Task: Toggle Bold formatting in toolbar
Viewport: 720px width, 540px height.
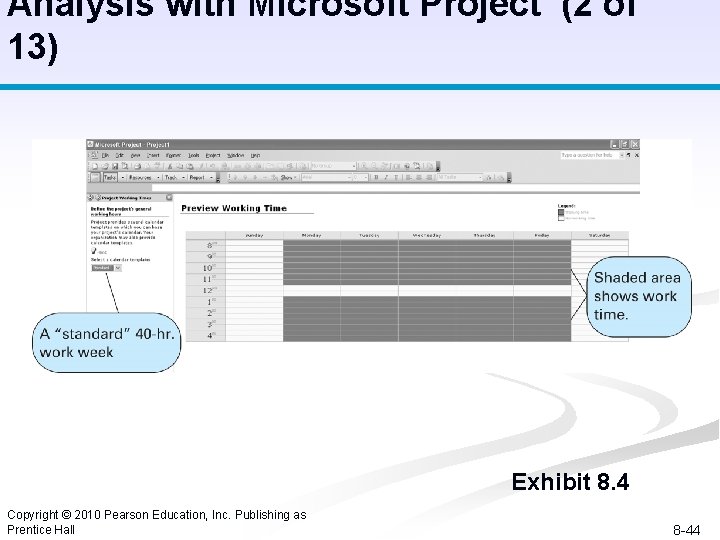Action: 377,177
